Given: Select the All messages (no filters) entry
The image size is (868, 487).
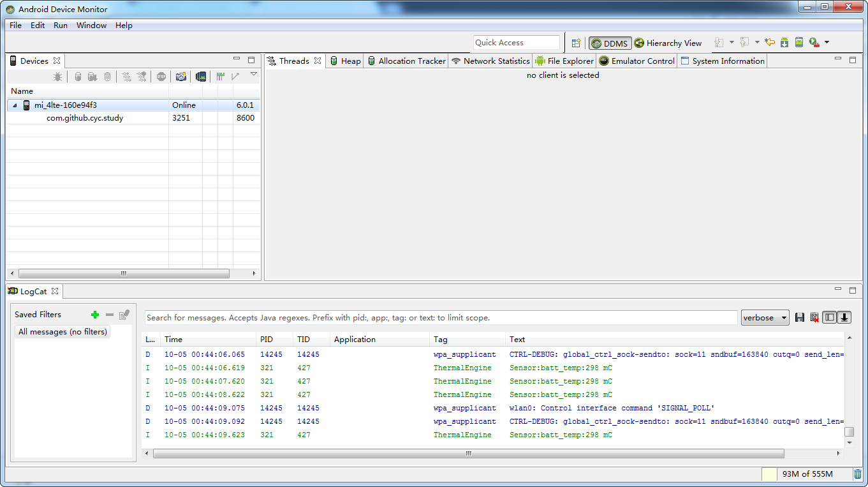Looking at the screenshot, I should point(63,332).
